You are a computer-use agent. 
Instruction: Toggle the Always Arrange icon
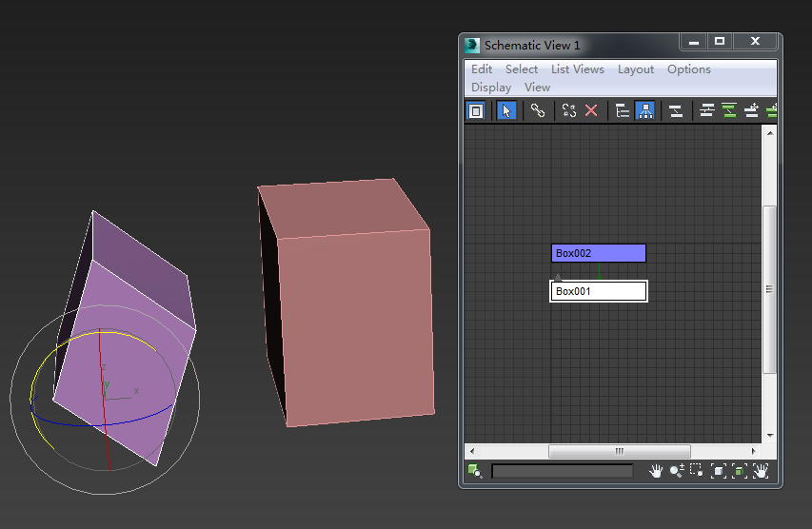(675, 110)
